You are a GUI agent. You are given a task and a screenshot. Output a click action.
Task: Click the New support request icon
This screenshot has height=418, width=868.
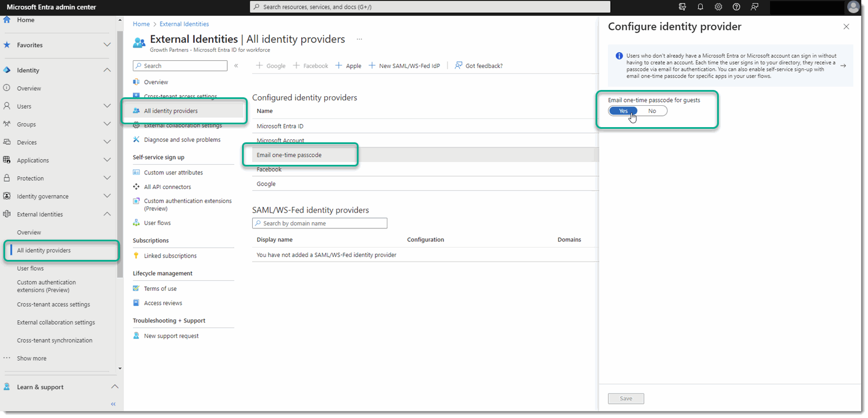pos(136,336)
